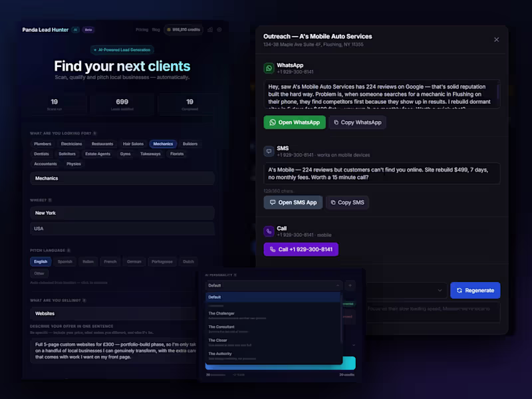Click the info icon beside 'What are you selling?'
The height and width of the screenshot is (399, 532).
tap(84, 301)
